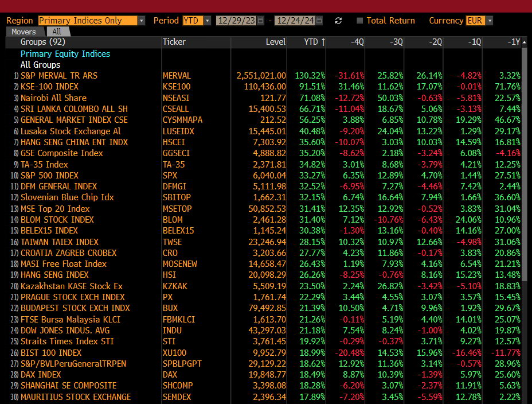Click the start date field 12/29/23

pyautogui.click(x=237, y=21)
